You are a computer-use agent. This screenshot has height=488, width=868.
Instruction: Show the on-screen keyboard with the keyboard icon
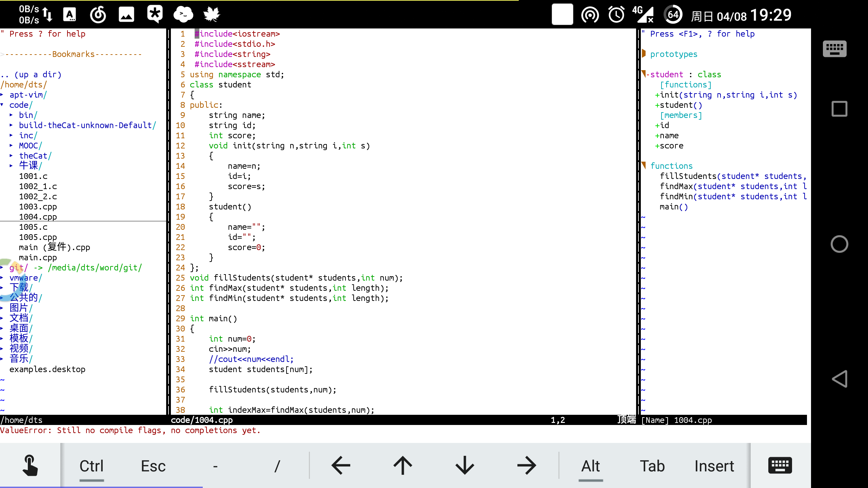[x=780, y=465]
